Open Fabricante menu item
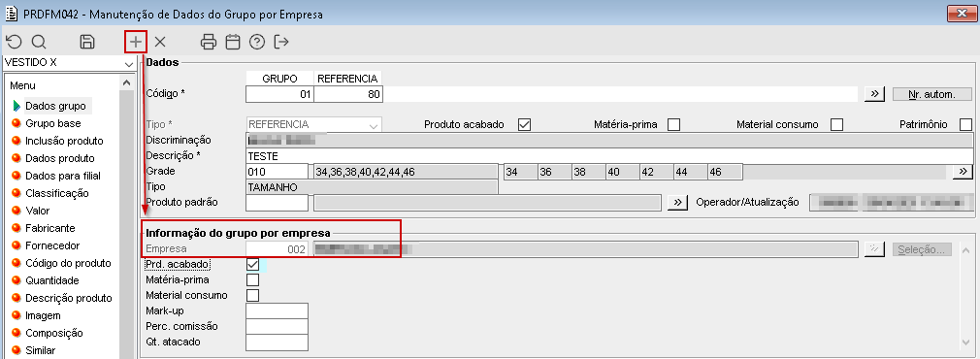The height and width of the screenshot is (359, 980). [49, 228]
